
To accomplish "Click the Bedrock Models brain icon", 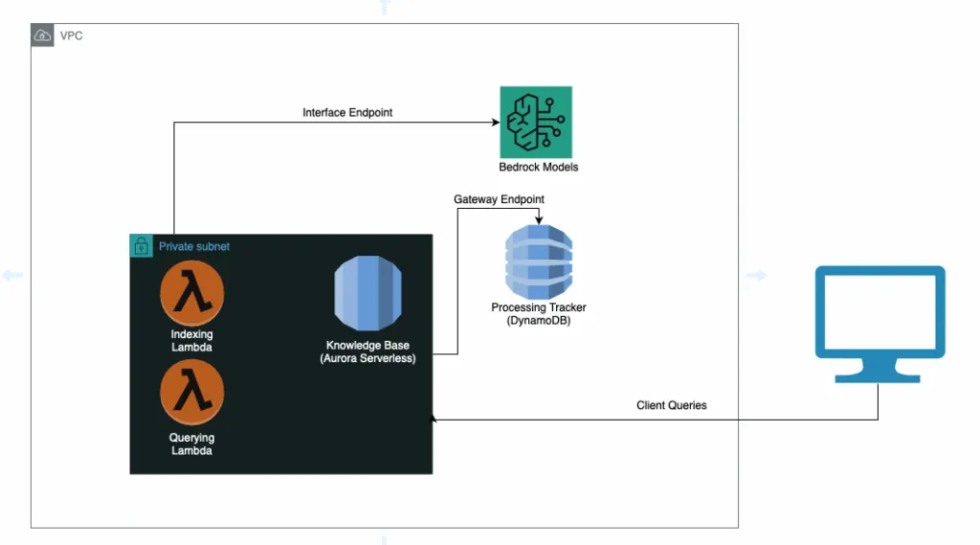I will coord(535,122).
